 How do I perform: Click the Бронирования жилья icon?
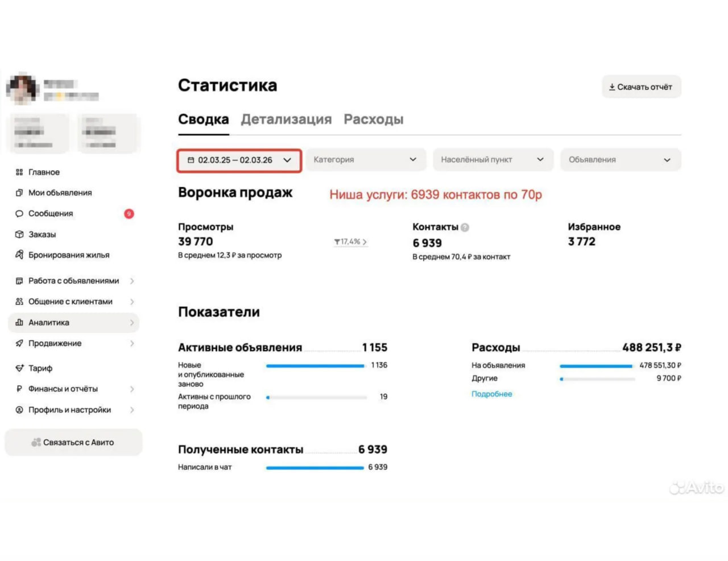(19, 255)
